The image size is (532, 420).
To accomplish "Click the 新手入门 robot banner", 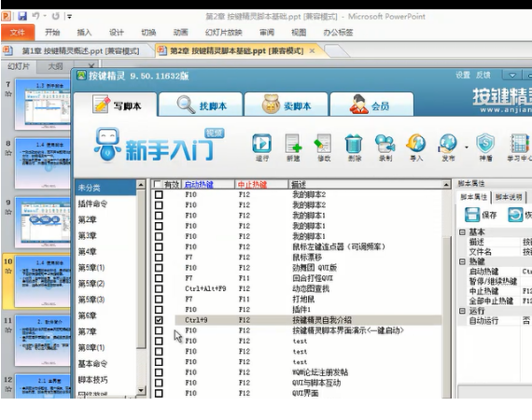I will click(x=159, y=145).
